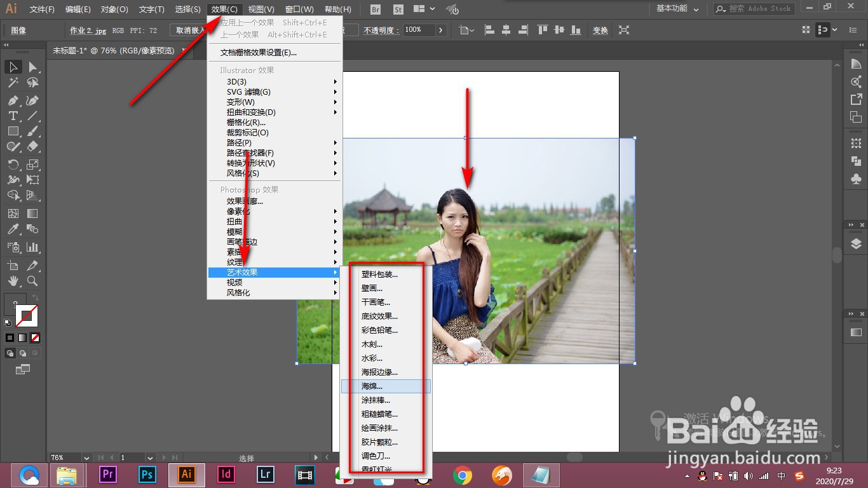Expand opacity 100% arrow
The height and width of the screenshot is (488, 868).
click(441, 30)
